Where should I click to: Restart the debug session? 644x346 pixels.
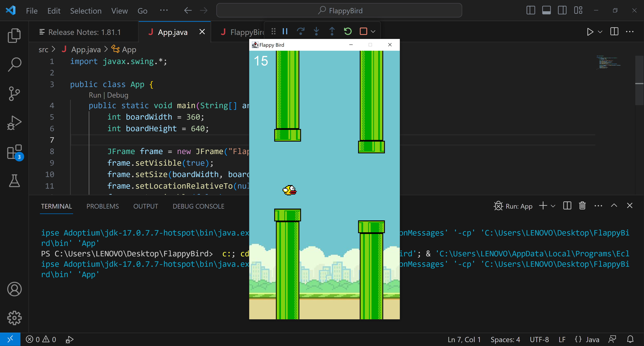pos(347,31)
